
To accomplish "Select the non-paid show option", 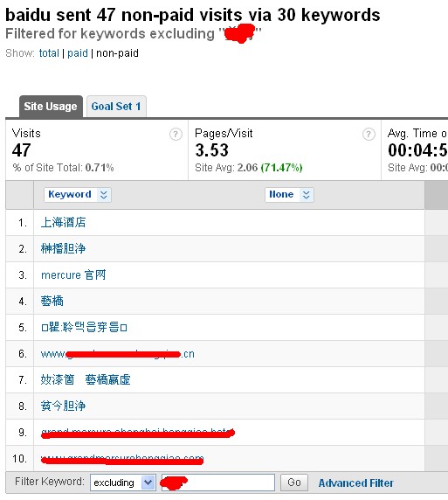I will pyautogui.click(x=117, y=53).
